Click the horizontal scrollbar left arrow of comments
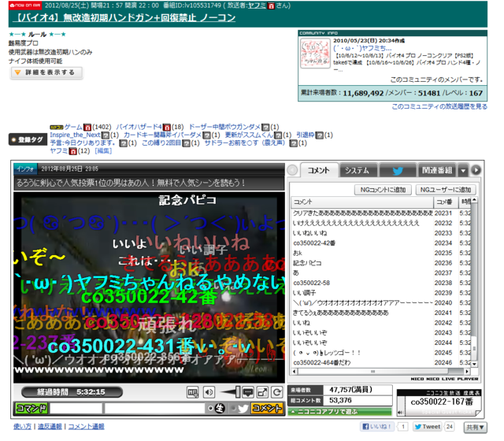The image size is (504, 441). pyautogui.click(x=295, y=372)
